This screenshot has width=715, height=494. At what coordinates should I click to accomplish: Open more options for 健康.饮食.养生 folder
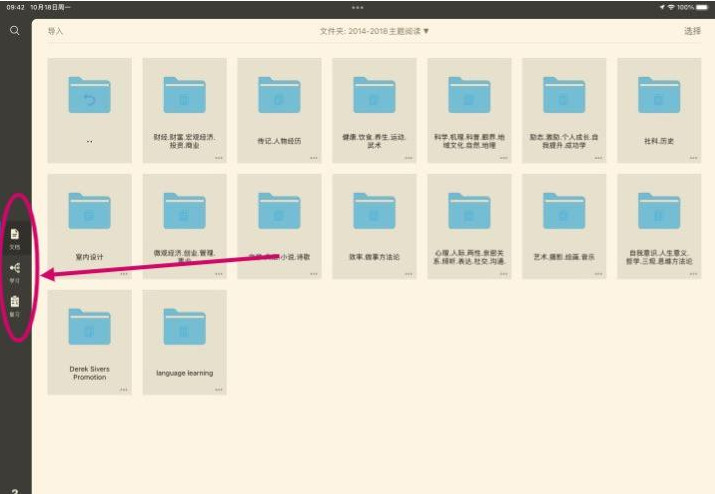(409, 158)
